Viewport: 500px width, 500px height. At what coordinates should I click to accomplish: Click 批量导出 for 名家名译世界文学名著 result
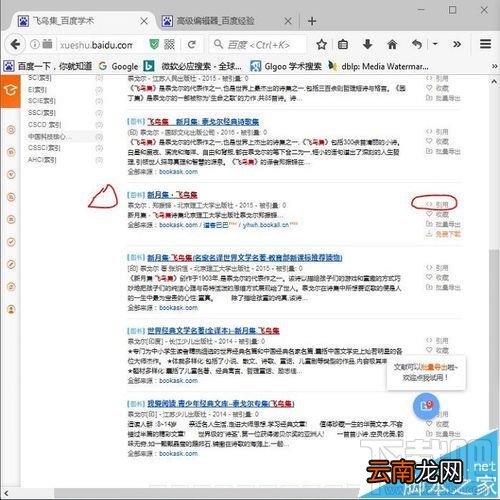(x=443, y=287)
